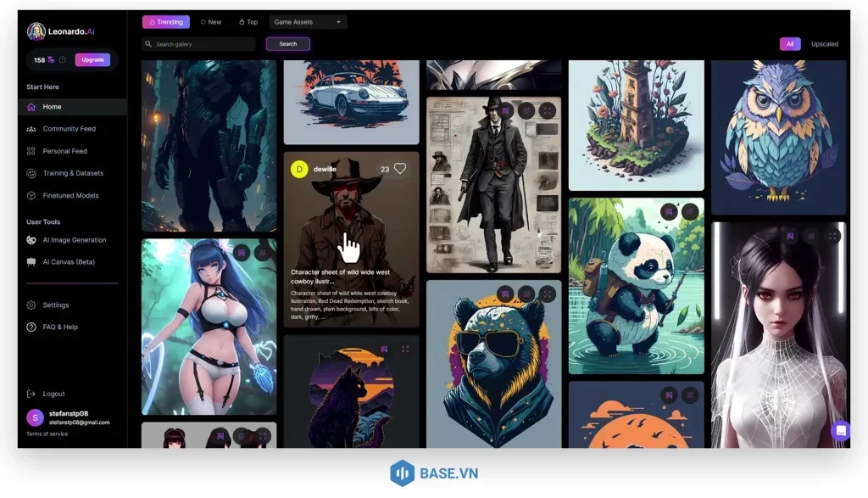Expand the Game Assets dropdown
The height and width of the screenshot is (498, 868).
308,22
